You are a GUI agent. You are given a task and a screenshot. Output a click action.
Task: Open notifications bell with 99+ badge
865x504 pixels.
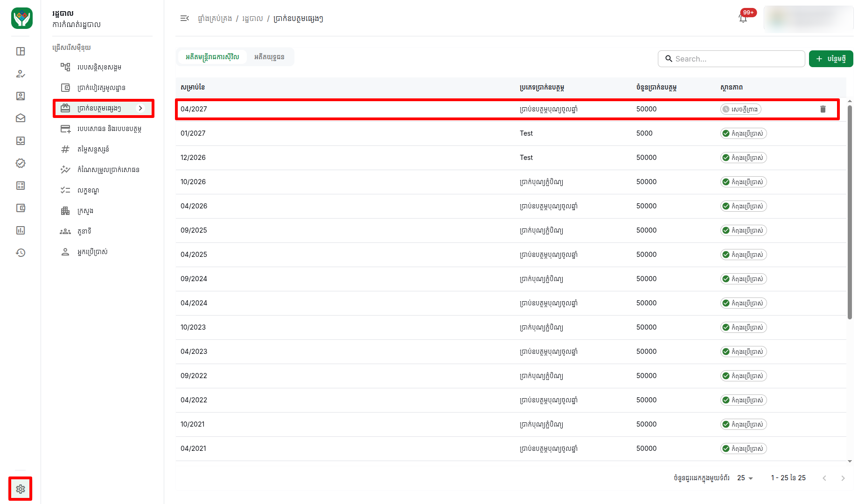click(x=743, y=18)
